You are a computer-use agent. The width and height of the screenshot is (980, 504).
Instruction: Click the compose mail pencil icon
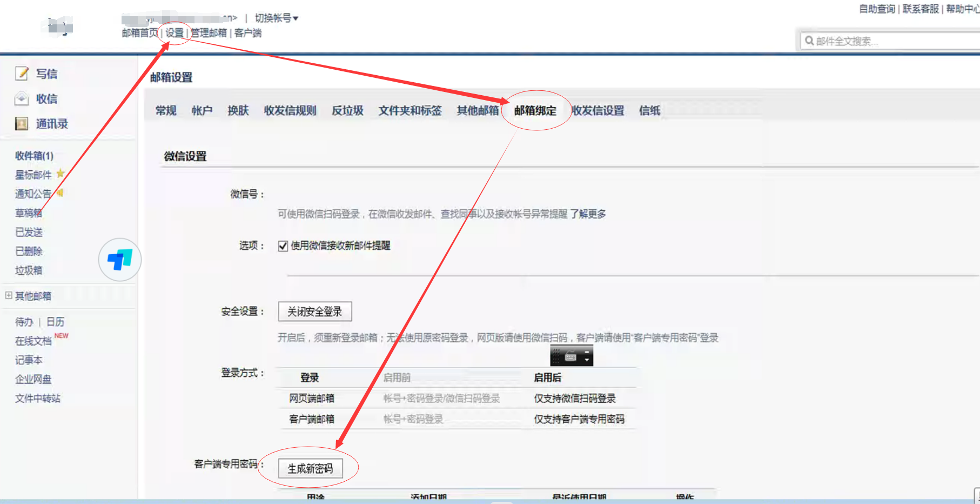point(22,73)
